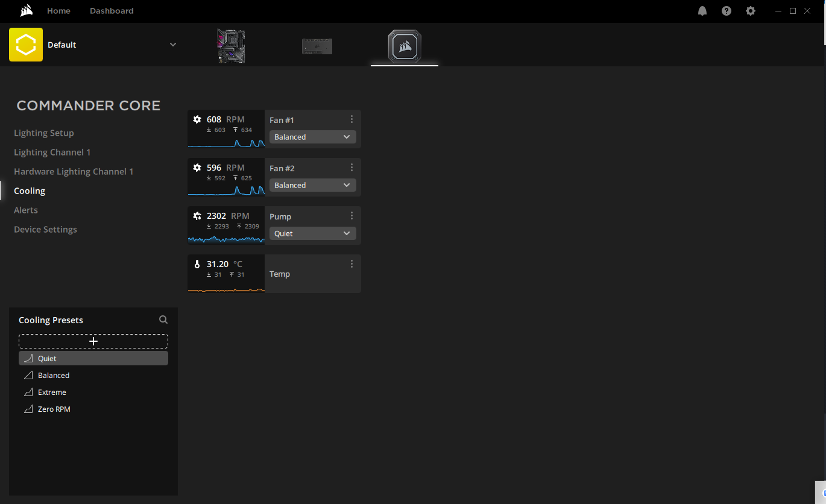Select the Extreme cooling preset
The height and width of the screenshot is (504, 826).
pyautogui.click(x=93, y=392)
